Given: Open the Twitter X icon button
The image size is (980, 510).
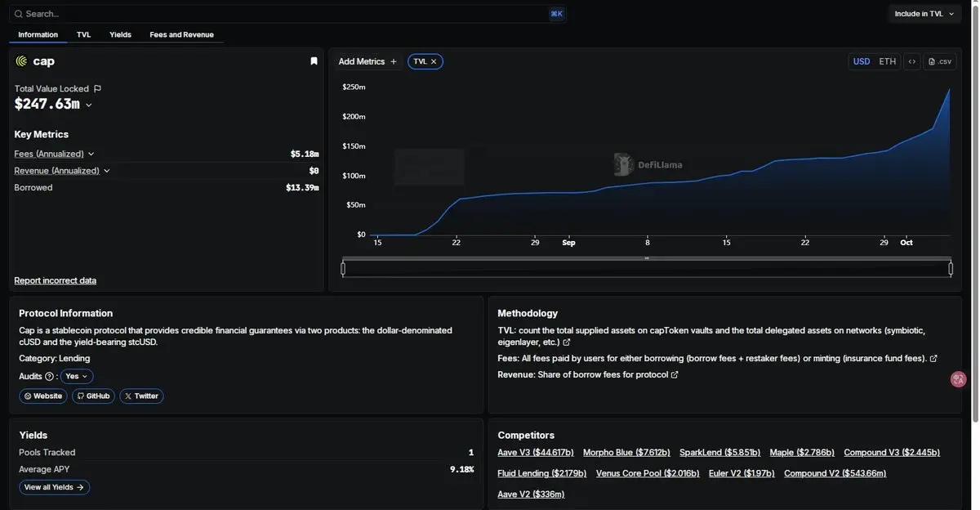Looking at the screenshot, I should point(141,396).
